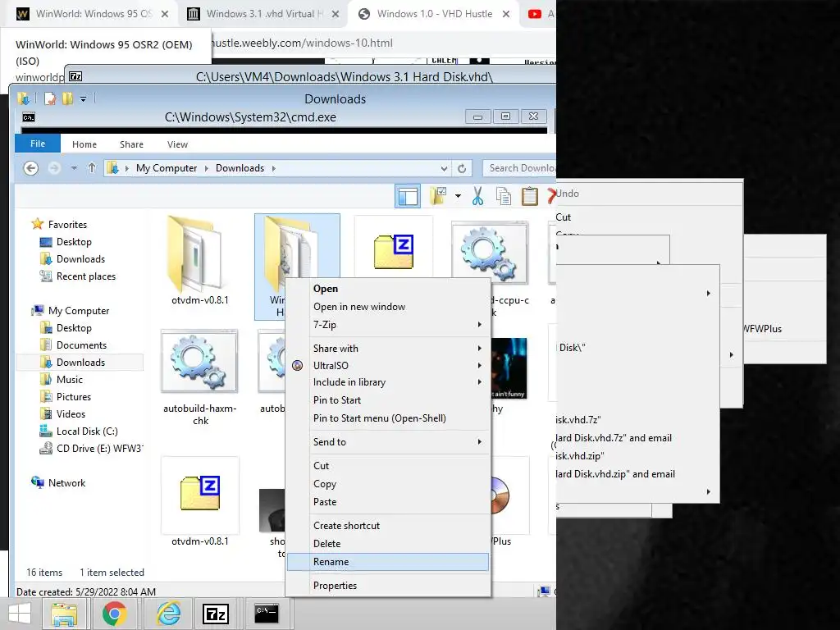Viewport: 840px width, 630px height.
Task: Open Music folder in sidebar
Action: pyautogui.click(x=70, y=379)
